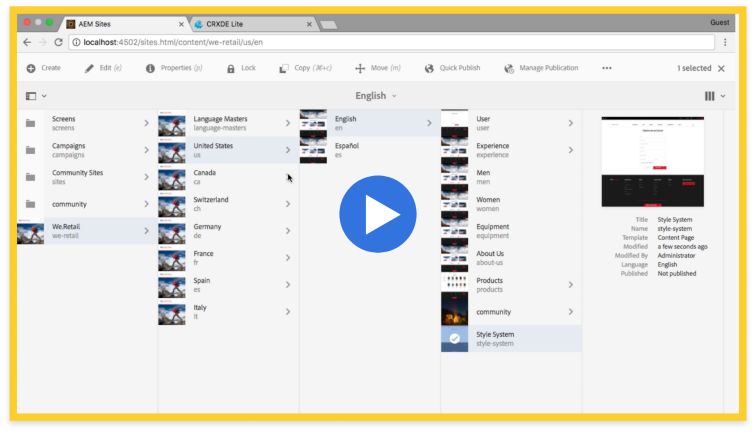Expand the Products chevron
Viewport: 756px width, 434px height.
(571, 285)
